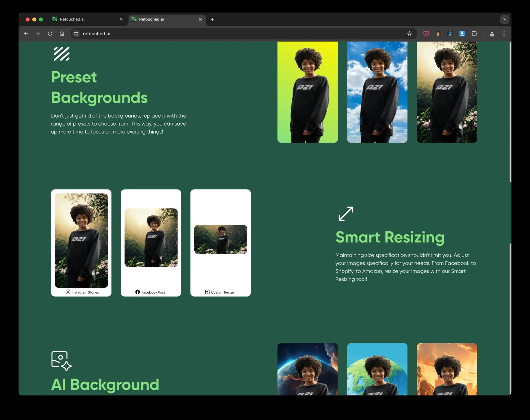Select the orange sunset city AI background

click(447, 369)
